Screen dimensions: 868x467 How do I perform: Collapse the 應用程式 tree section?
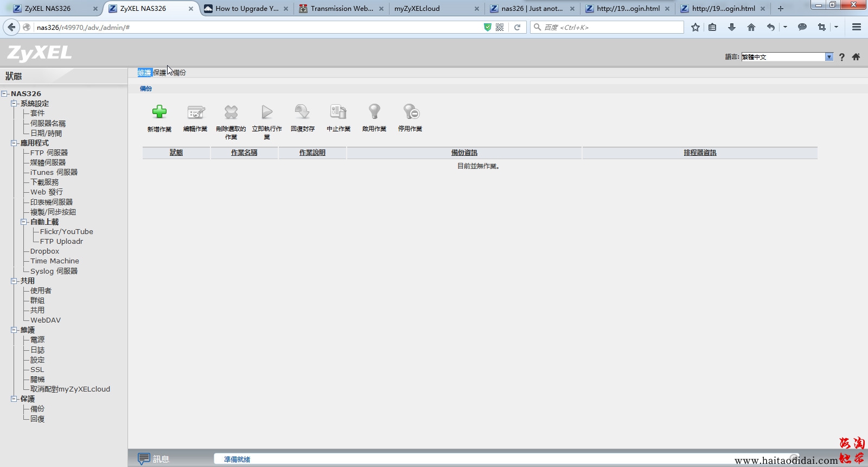coord(14,143)
